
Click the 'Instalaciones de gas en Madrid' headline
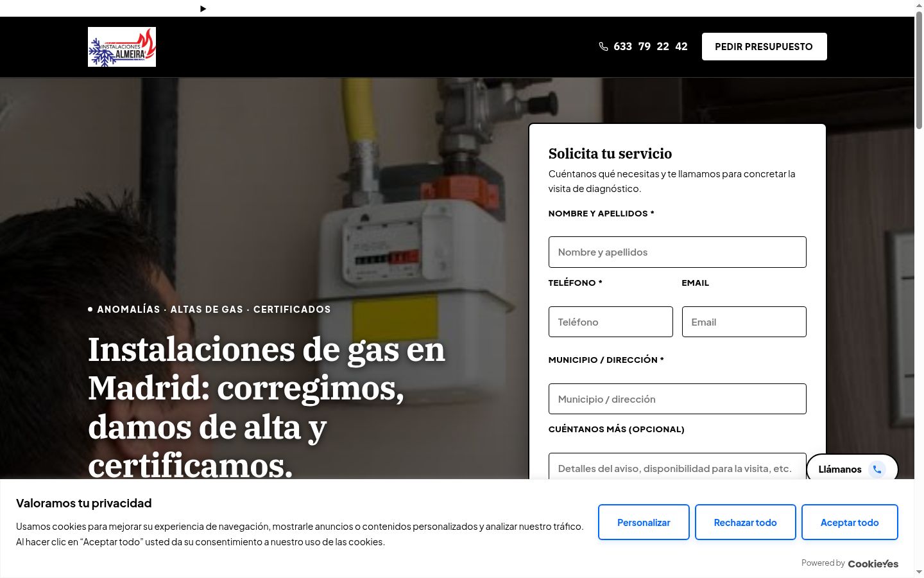click(x=266, y=407)
